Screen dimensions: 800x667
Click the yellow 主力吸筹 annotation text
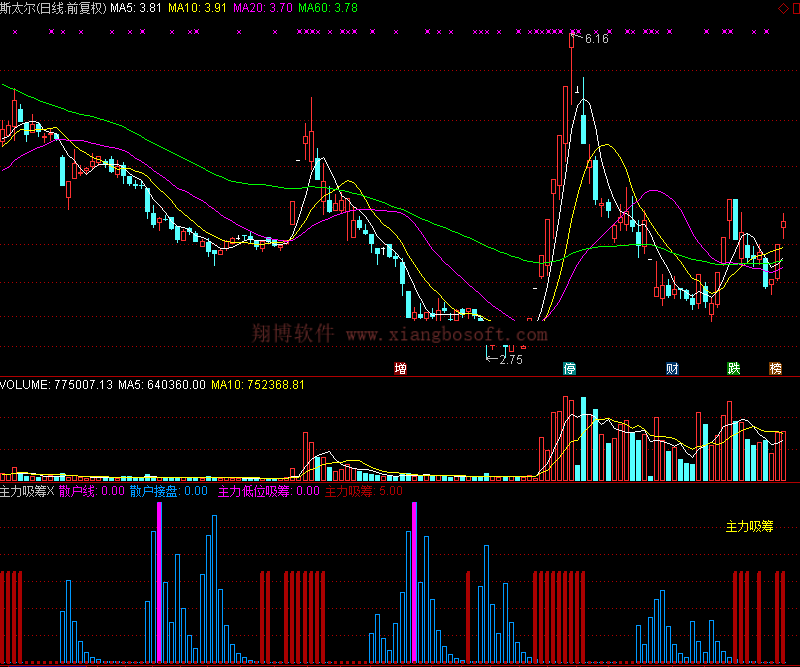point(749,527)
